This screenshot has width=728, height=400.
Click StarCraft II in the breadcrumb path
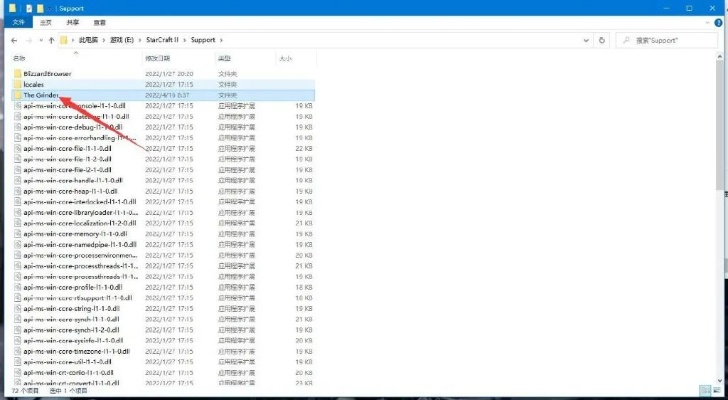point(163,40)
